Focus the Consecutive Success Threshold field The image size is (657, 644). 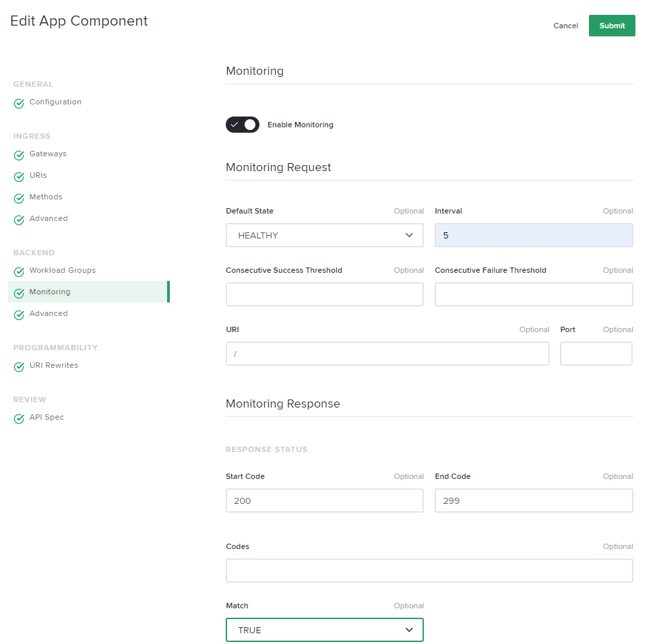pos(324,294)
